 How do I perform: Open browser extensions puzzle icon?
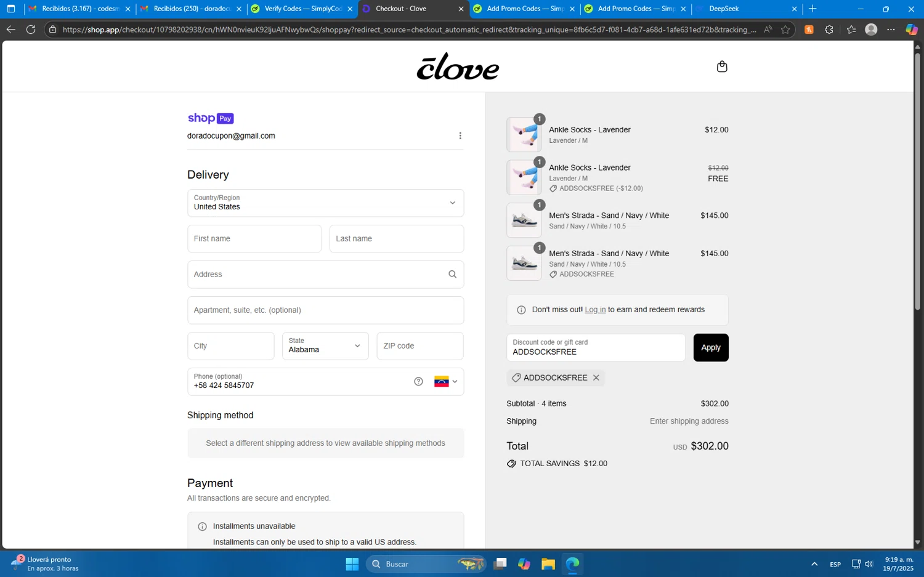(x=829, y=30)
